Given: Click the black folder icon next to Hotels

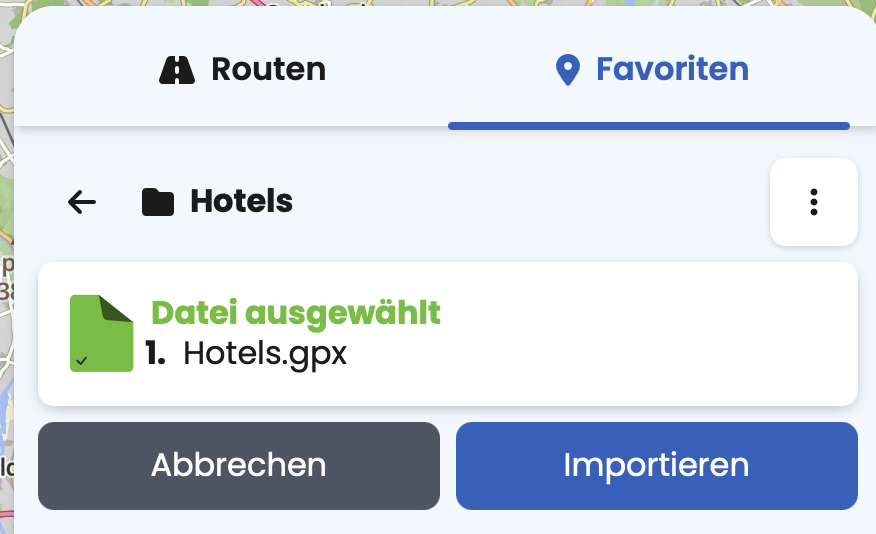Looking at the screenshot, I should [x=158, y=202].
